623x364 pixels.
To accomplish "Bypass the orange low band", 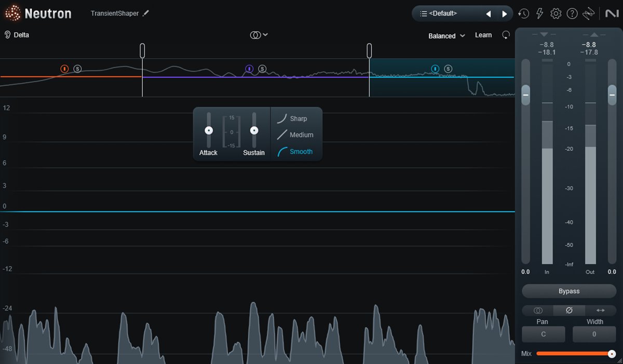I will click(x=64, y=69).
